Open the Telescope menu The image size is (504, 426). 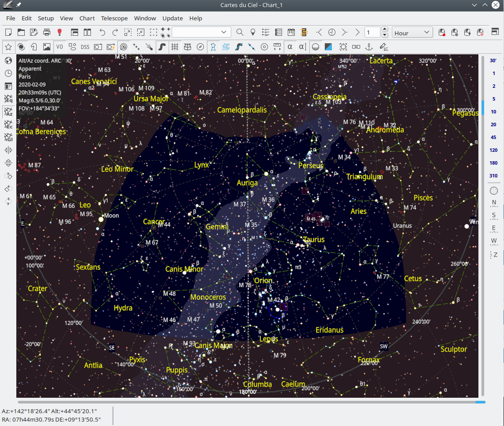coord(114,18)
